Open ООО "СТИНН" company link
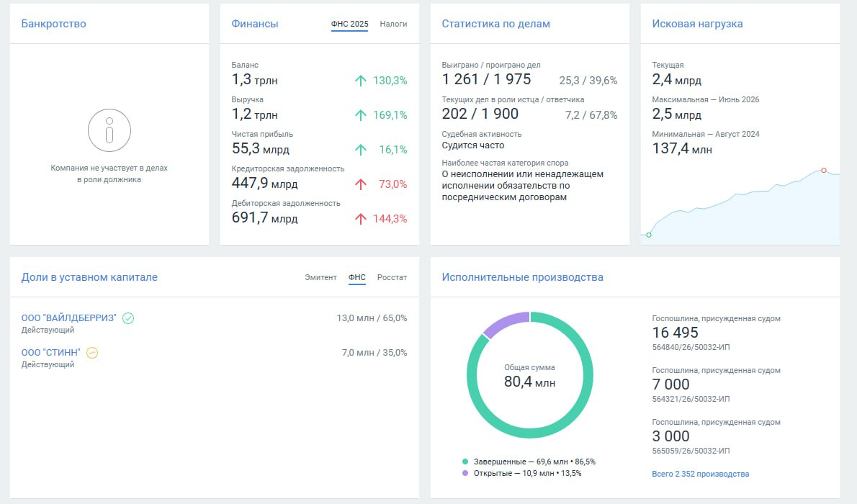Viewport: 857px width, 504px height. point(51,353)
